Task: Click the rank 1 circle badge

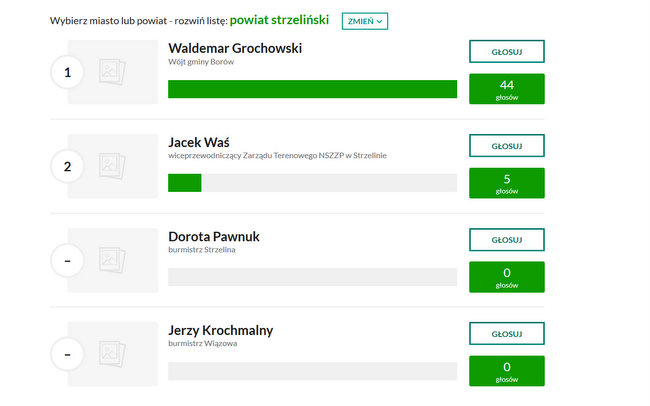Action: (67, 72)
